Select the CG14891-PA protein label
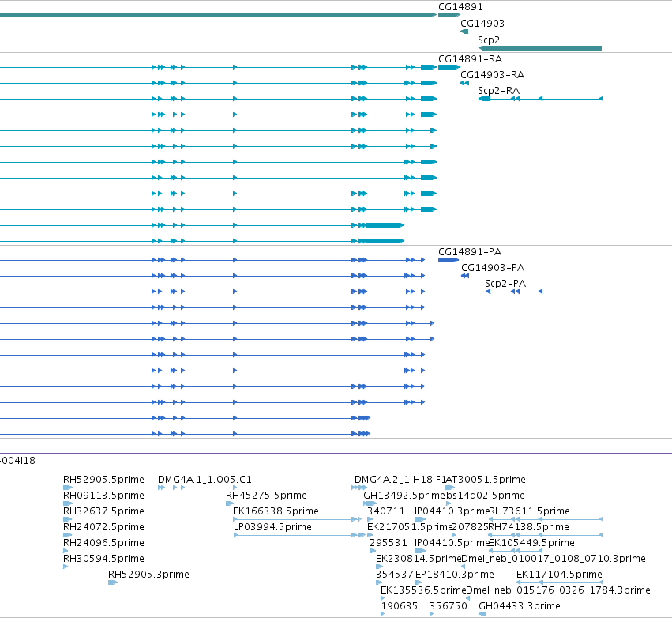 (470, 252)
